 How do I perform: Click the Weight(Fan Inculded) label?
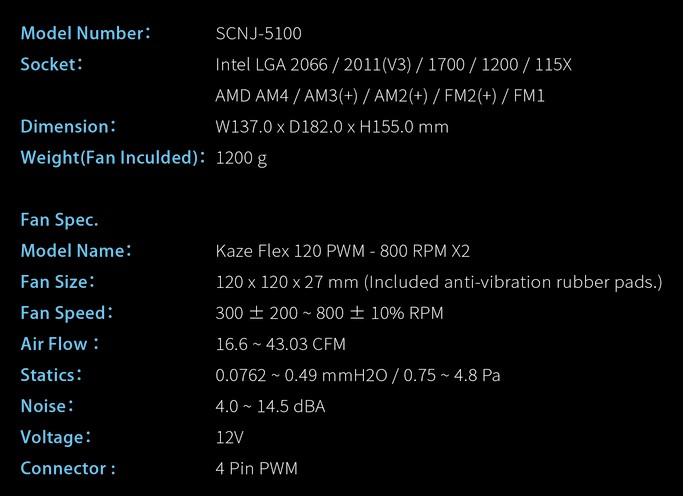pos(113,158)
